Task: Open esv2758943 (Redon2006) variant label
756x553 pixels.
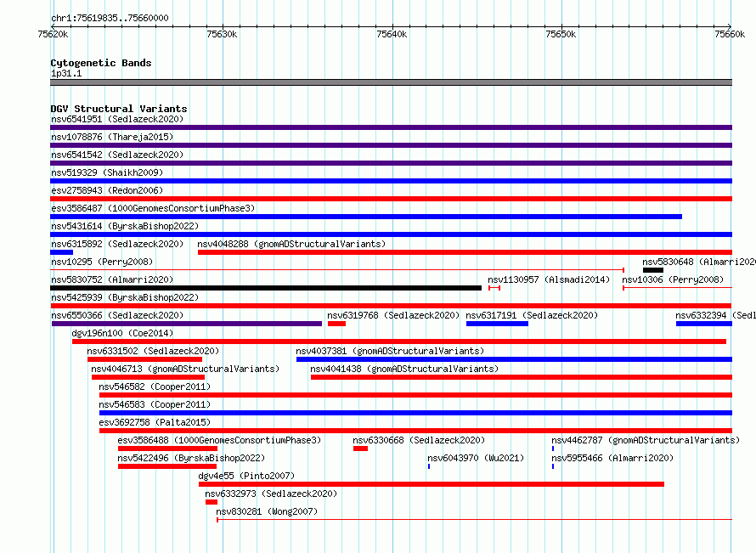Action: (107, 190)
